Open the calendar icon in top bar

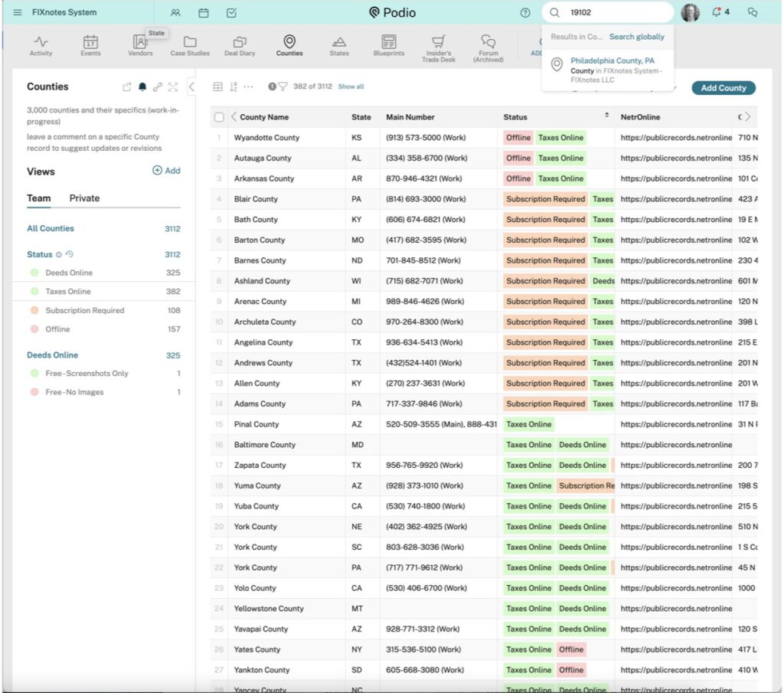pyautogui.click(x=204, y=13)
